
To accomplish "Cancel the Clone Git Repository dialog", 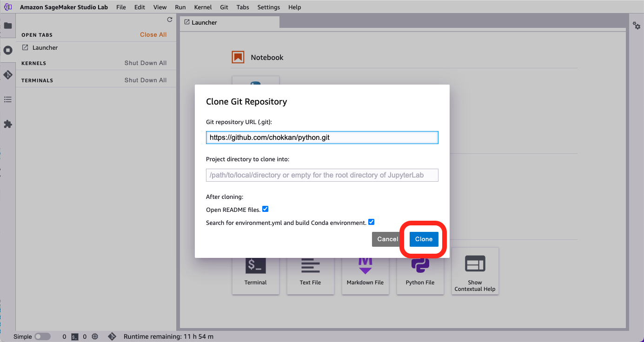I will pos(388,239).
